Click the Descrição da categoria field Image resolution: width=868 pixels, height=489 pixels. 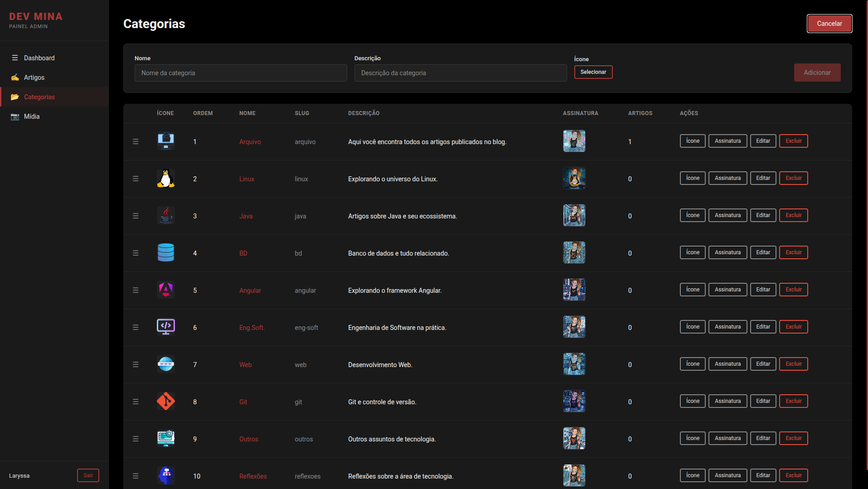pyautogui.click(x=460, y=73)
